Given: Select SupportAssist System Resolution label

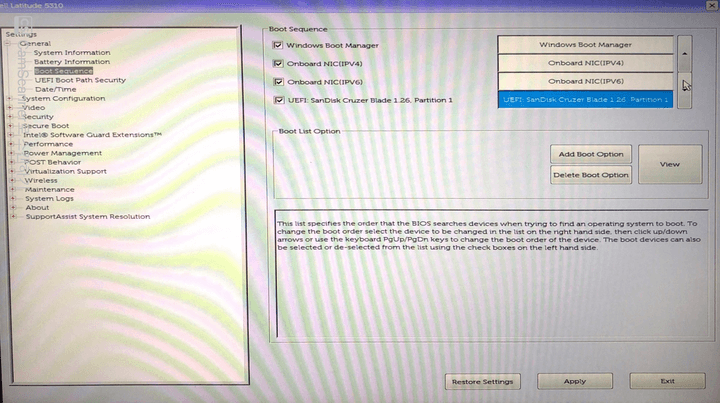Looking at the screenshot, I should tap(88, 216).
